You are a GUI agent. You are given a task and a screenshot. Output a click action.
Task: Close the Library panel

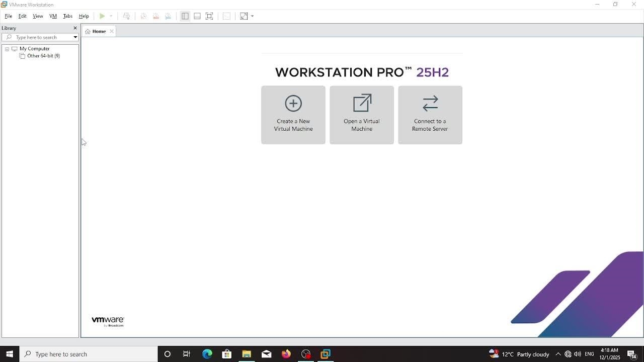[x=75, y=28]
